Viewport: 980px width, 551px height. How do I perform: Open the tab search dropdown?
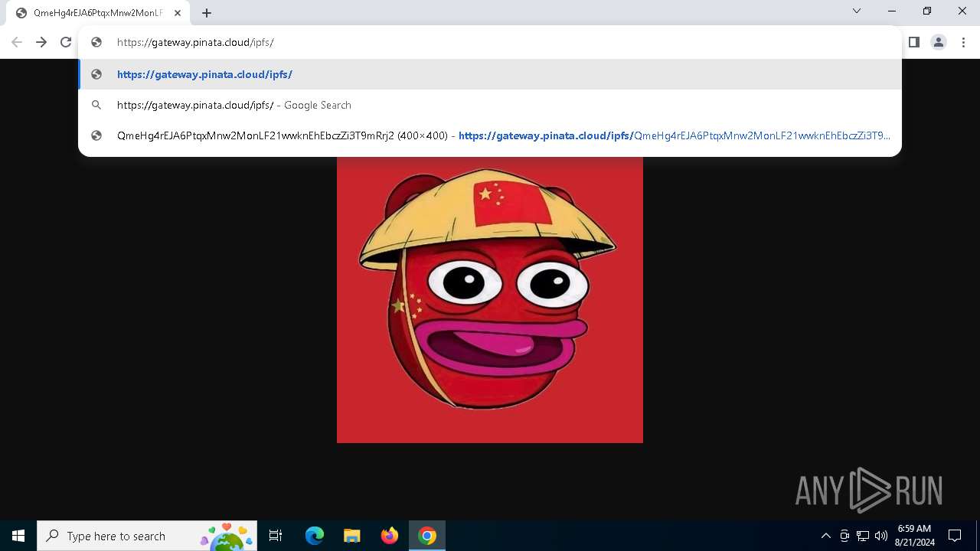pyautogui.click(x=857, y=11)
